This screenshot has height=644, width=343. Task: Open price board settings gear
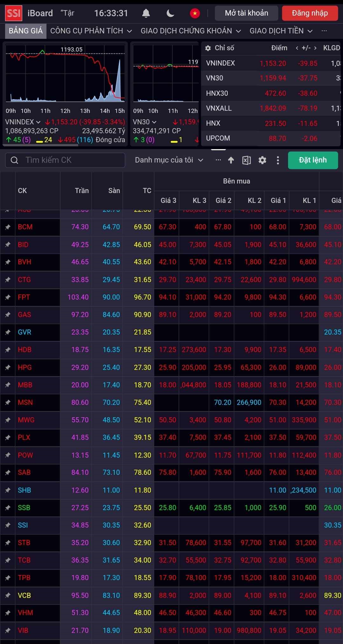(262, 160)
